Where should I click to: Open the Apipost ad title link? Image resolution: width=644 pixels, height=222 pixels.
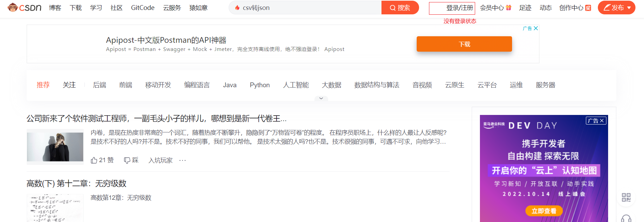pos(166,40)
